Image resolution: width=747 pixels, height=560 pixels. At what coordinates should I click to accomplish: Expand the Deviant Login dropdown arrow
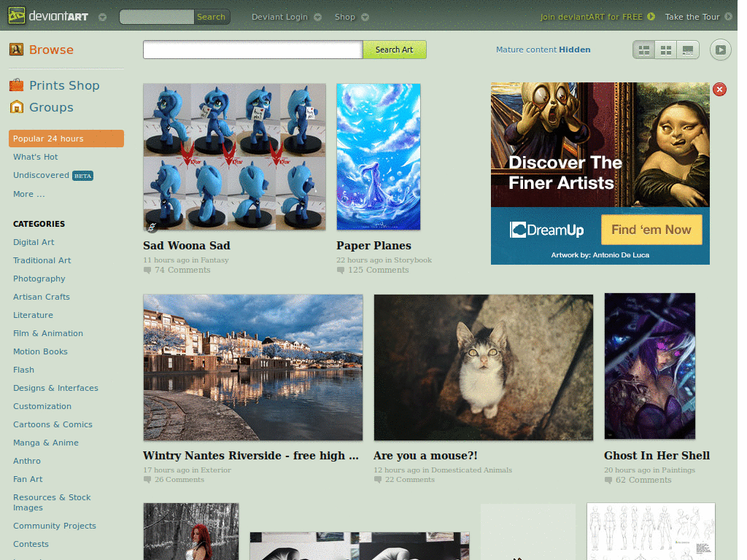point(318,17)
